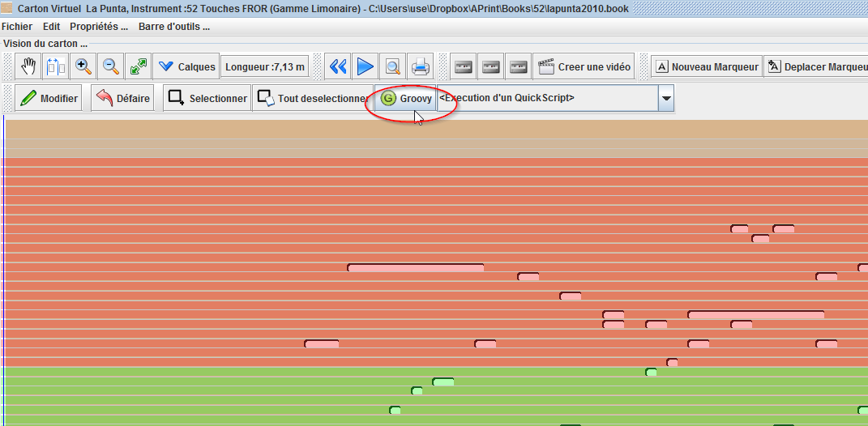The height and width of the screenshot is (426, 868).
Task: Zoom in with the magnifier plus icon
Action: [x=83, y=67]
